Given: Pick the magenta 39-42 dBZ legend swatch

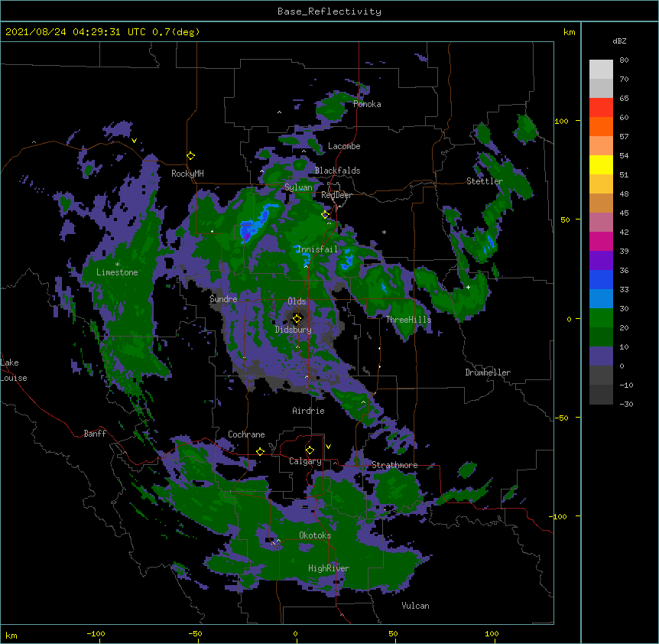Looking at the screenshot, I should (601, 241).
